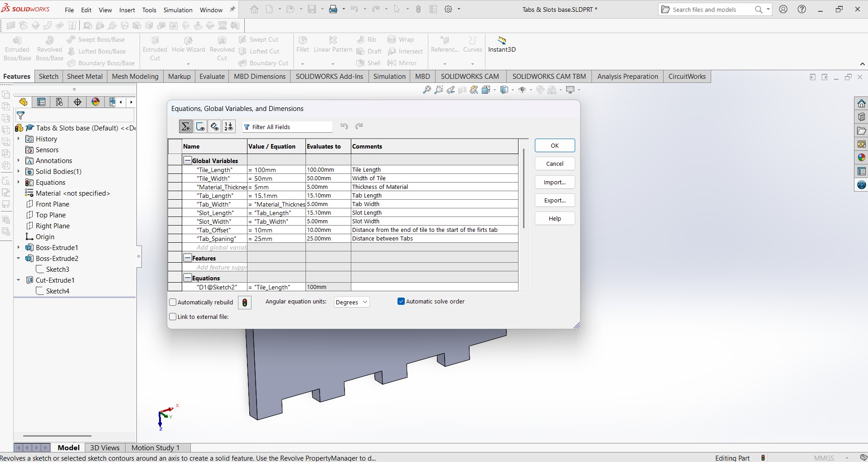The width and height of the screenshot is (868, 462).
Task: Check Link to external file
Action: 173,317
